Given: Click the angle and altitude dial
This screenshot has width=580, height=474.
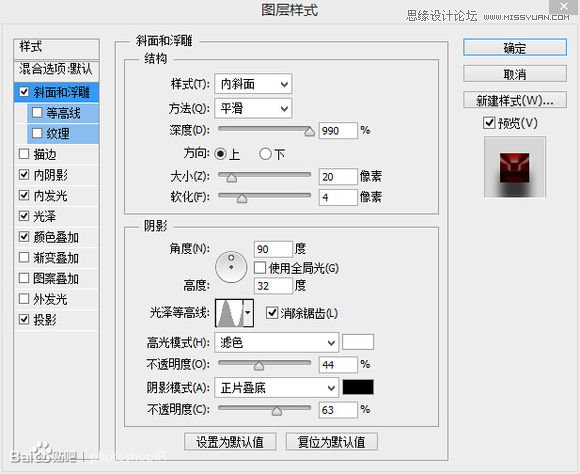Looking at the screenshot, I should click(x=231, y=267).
